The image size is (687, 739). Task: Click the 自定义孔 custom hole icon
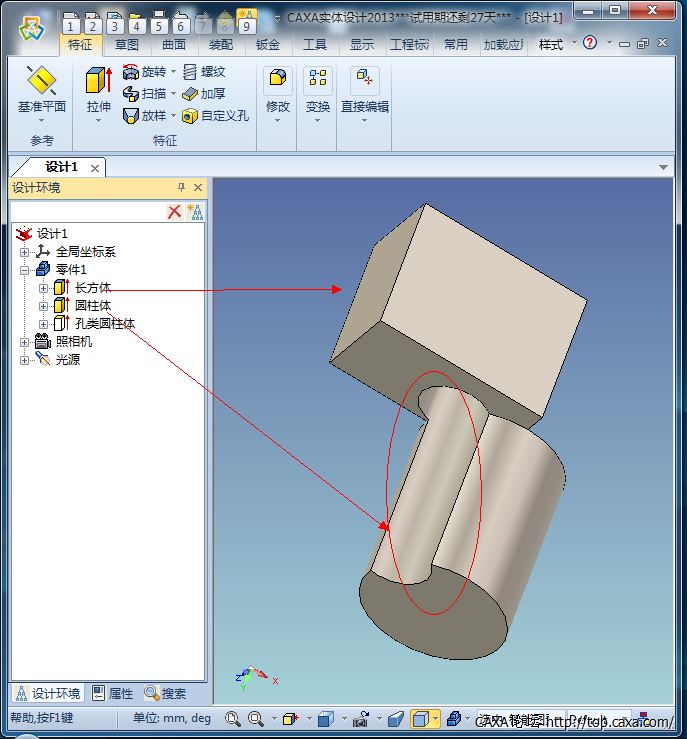(190, 116)
